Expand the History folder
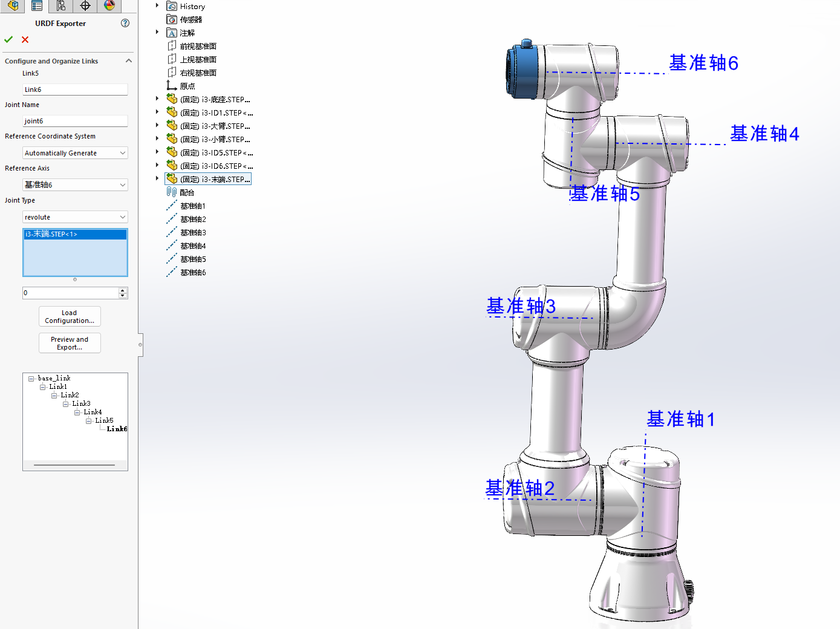Image resolution: width=840 pixels, height=629 pixels. 157,5
